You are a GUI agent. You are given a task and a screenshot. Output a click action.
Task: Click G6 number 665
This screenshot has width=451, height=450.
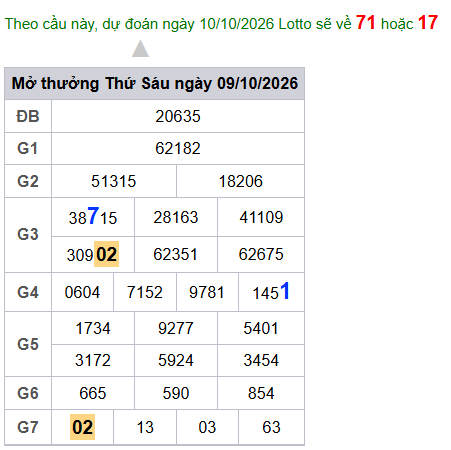click(x=93, y=393)
